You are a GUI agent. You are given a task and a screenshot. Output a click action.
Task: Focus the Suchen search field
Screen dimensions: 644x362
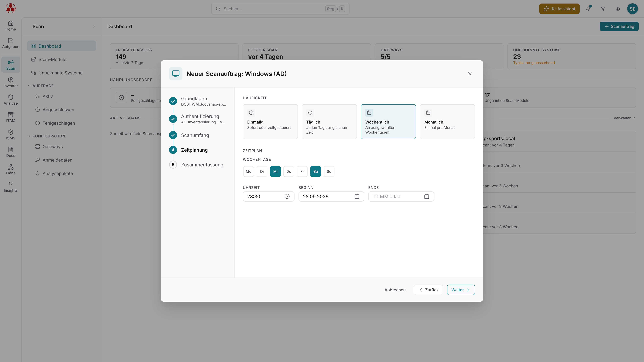click(280, 9)
